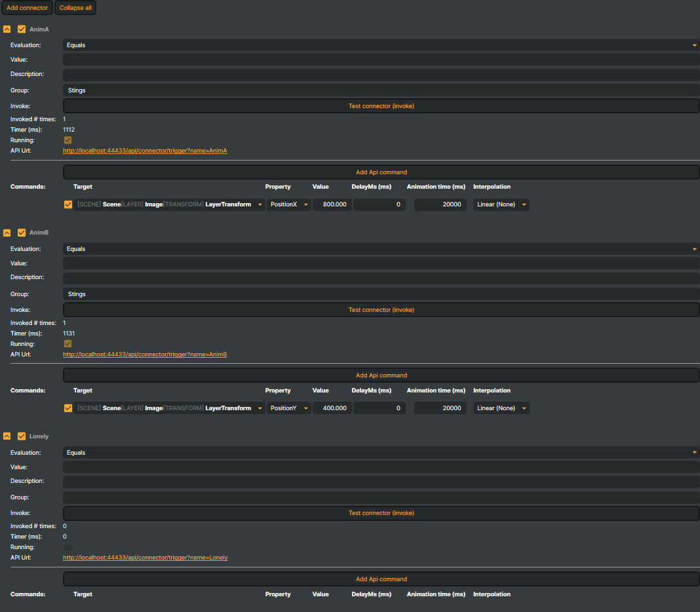Click the AnimB connector name label
This screenshot has height=612, width=700.
click(x=39, y=233)
